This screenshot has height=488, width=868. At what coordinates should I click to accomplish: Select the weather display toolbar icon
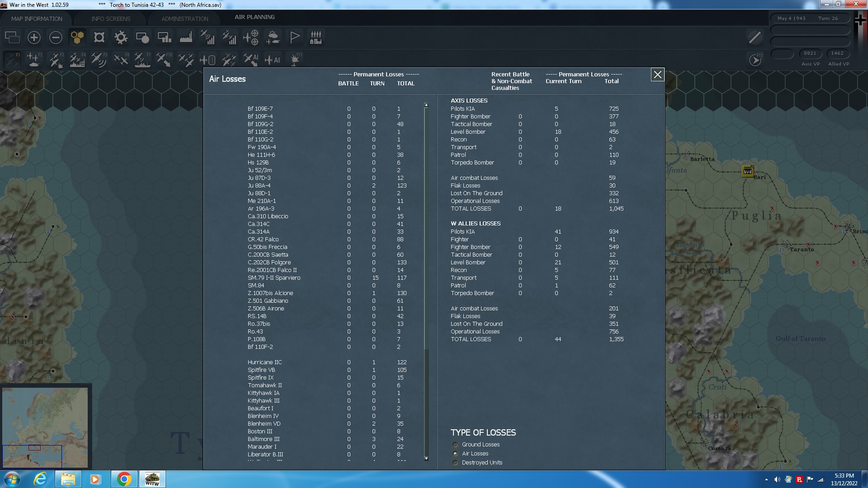click(274, 38)
